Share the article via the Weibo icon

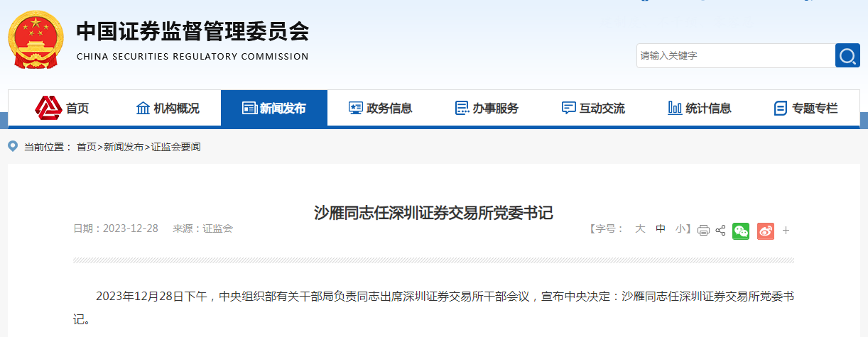(x=765, y=230)
